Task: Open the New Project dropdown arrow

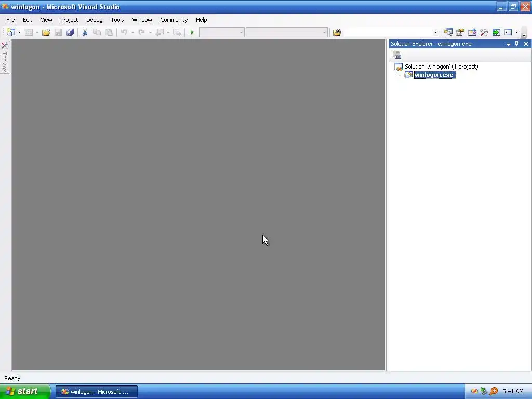Action: pos(19,33)
